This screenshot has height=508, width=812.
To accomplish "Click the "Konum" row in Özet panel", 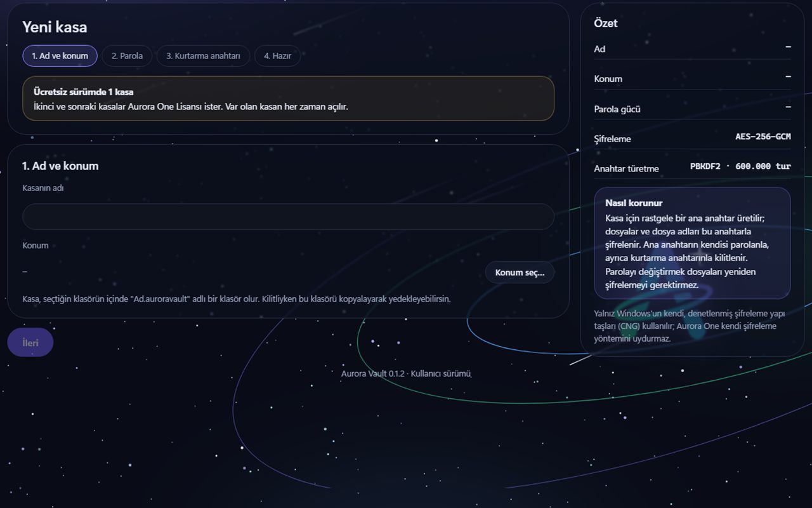I will [692, 79].
